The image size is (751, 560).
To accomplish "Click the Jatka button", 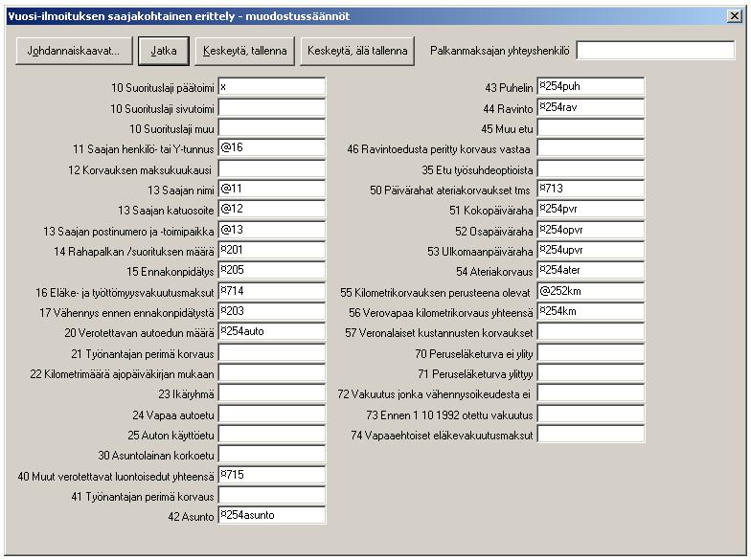I will [164, 51].
